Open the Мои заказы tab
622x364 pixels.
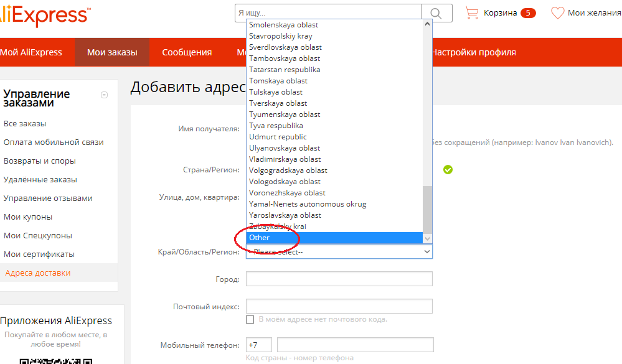[112, 52]
